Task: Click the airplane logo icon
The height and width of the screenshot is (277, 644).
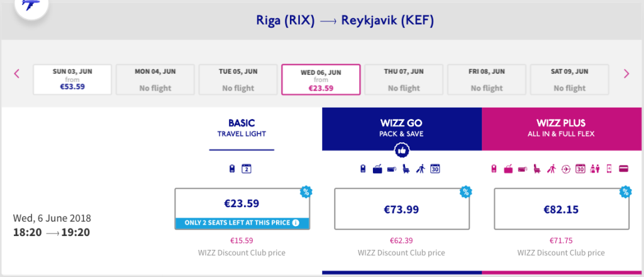Action: click(31, 5)
